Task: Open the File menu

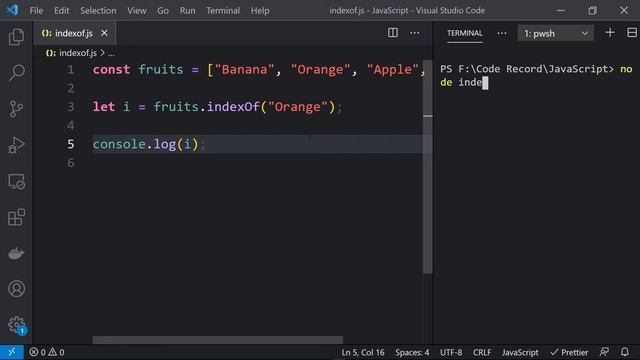Action: click(x=36, y=11)
